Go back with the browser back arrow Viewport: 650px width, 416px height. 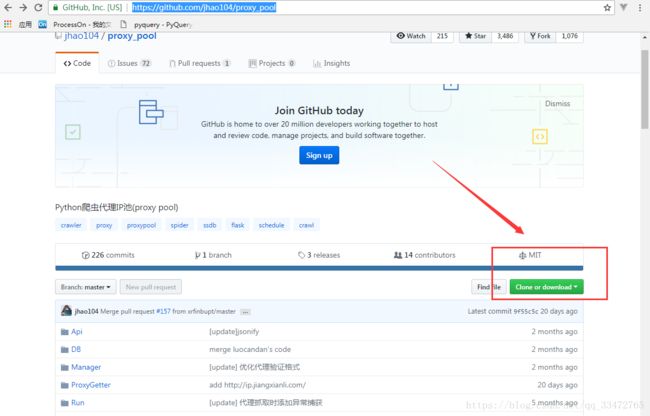point(8,7)
